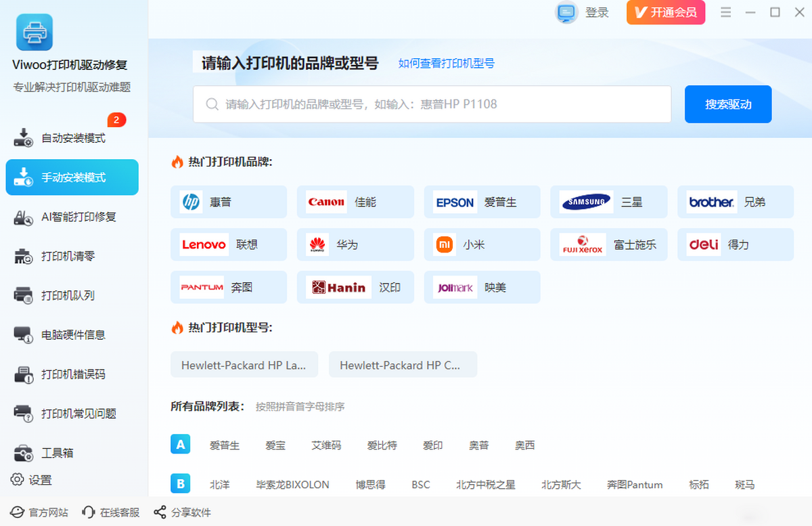Click the 打印机错误码 printer icon
The image size is (812, 526).
click(x=24, y=374)
